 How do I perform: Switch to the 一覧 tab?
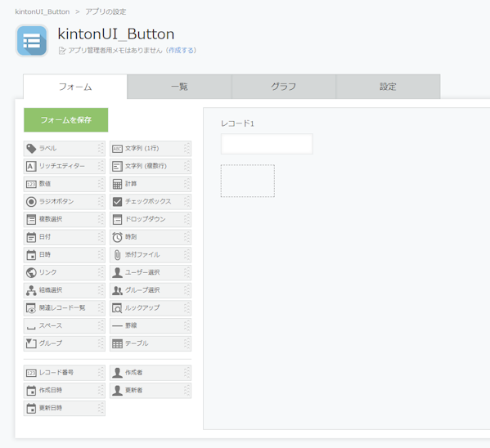coord(179,87)
